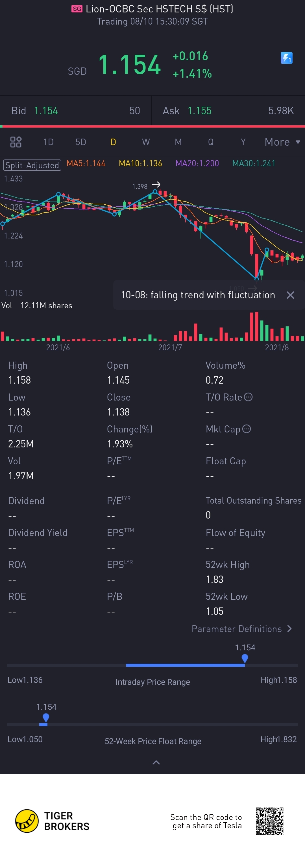305x868 pixels.
Task: Toggle the Split-Adjusted chart option
Action: [x=32, y=165]
